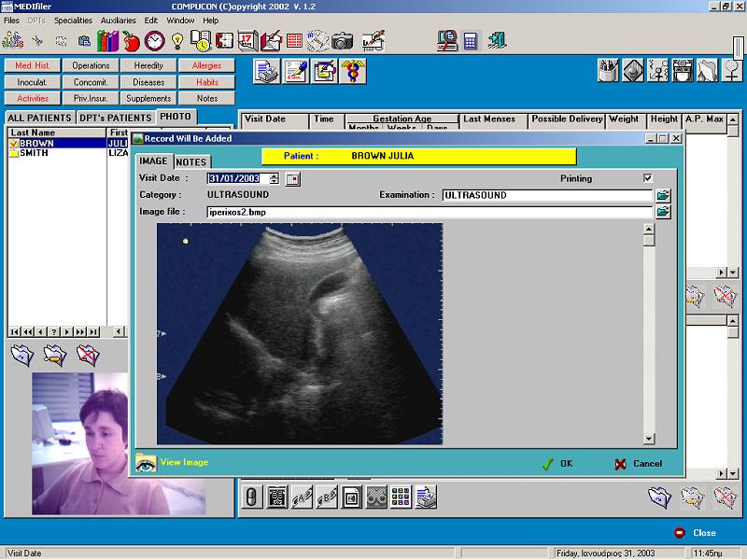The image size is (747, 560).
Task: Click image panel scrollbar up arrow
Action: [648, 229]
